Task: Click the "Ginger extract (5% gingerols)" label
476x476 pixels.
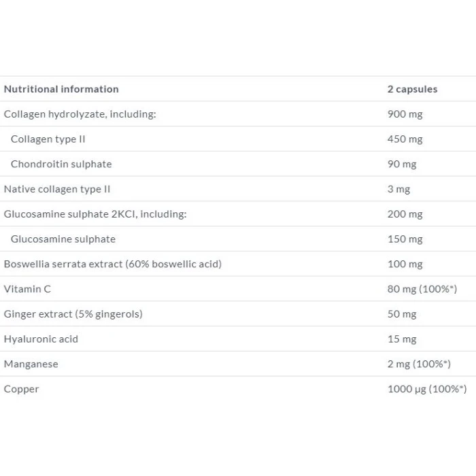Action: [73, 314]
